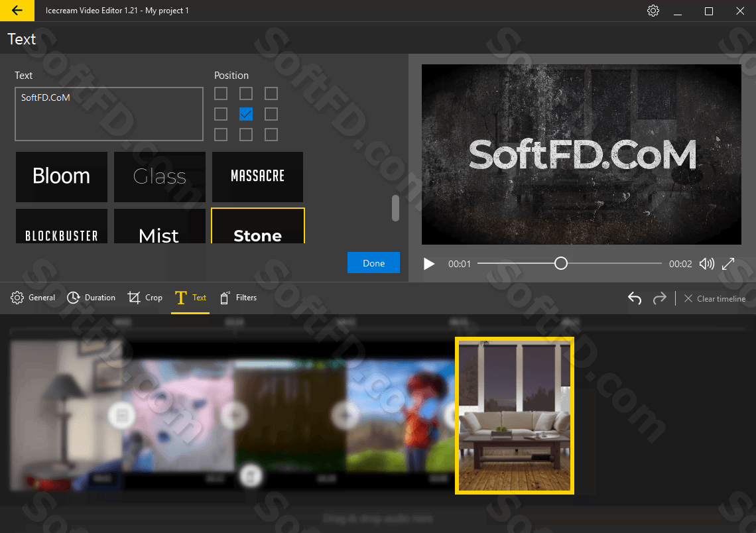Set text position to bottom-right
Viewport: 756px width, 533px height.
tap(271, 135)
